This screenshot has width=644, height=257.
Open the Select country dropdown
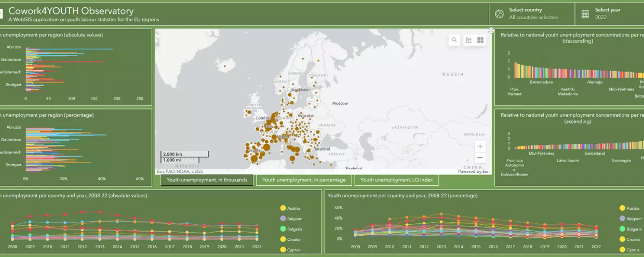point(533,13)
